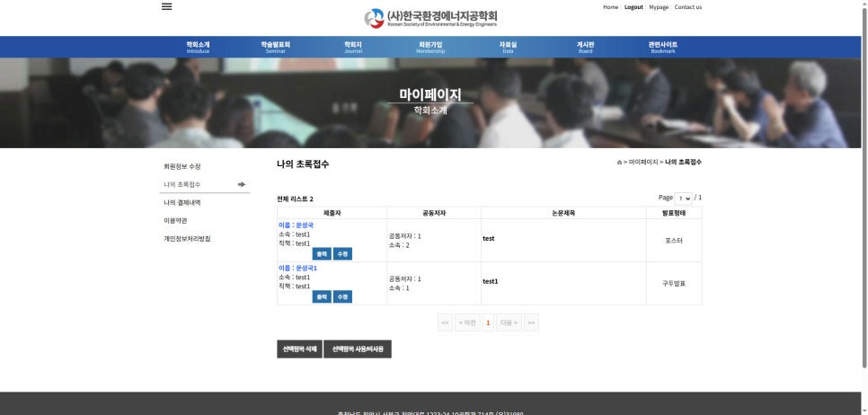Open the 관련사이트 Bookmark menu

662,47
